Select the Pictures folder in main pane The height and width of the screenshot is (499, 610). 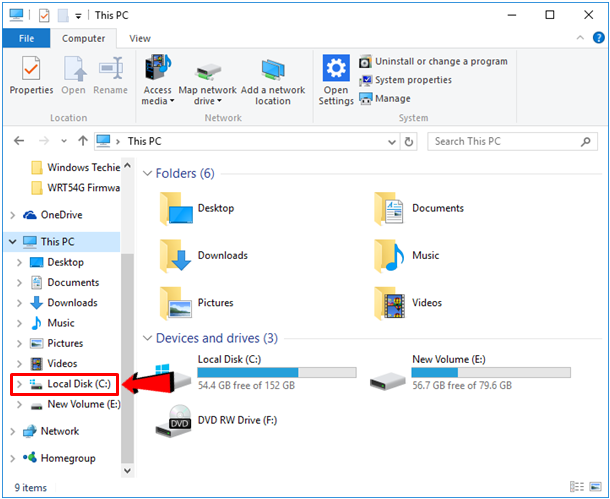pyautogui.click(x=196, y=303)
